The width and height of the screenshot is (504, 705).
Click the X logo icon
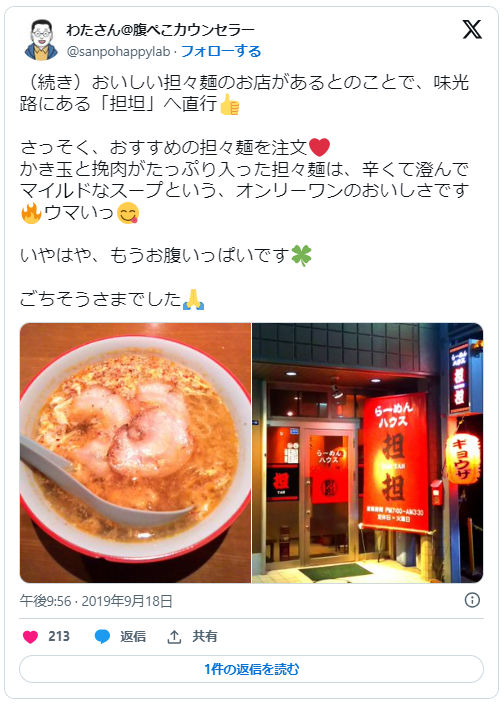tap(472, 30)
